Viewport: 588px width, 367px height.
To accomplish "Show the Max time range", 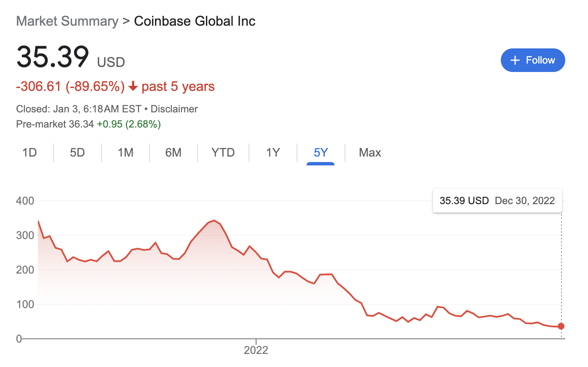I will pos(370,152).
